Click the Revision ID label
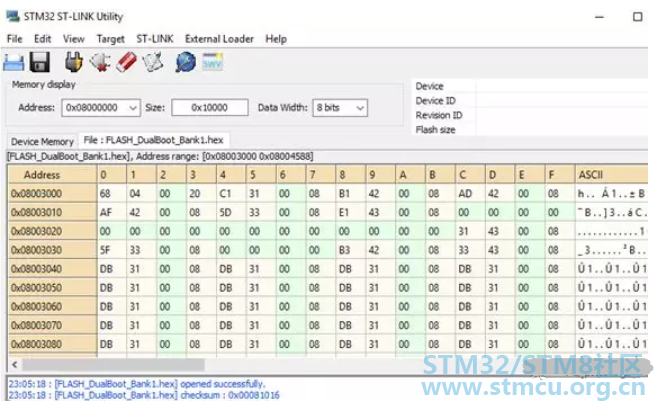 pos(439,115)
